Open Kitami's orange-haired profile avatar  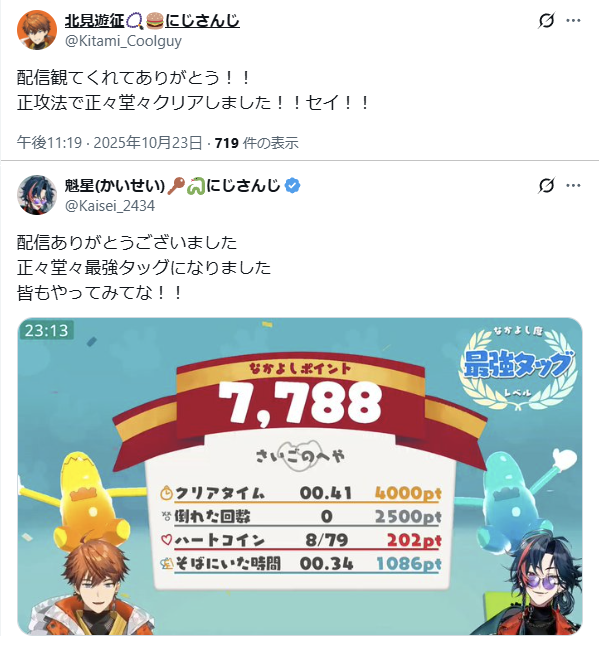point(37,30)
